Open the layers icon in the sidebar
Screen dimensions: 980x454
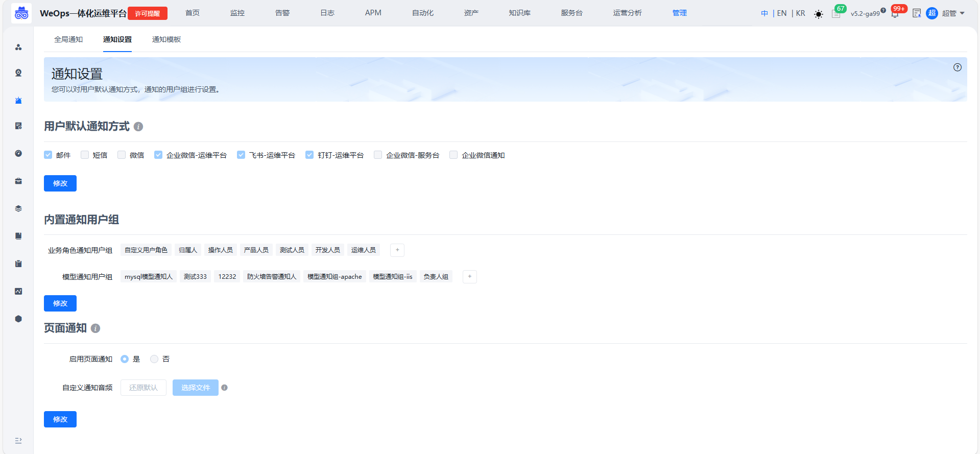click(18, 208)
